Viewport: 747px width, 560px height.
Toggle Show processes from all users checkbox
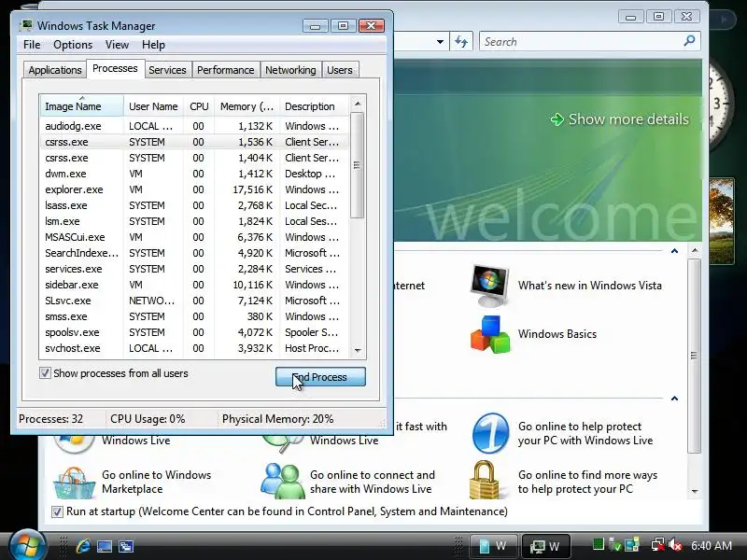tap(45, 372)
